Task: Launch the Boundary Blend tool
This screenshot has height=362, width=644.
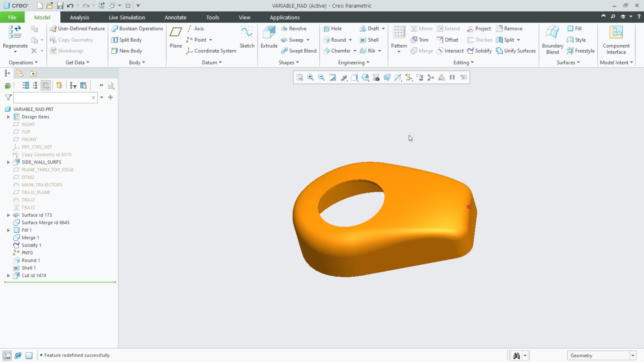Action: [x=552, y=40]
